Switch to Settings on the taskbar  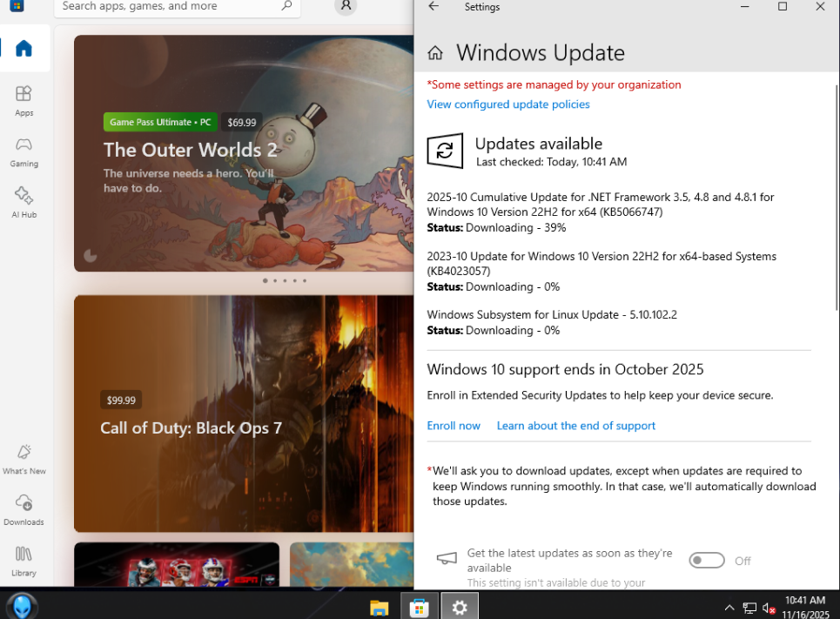[x=460, y=607]
